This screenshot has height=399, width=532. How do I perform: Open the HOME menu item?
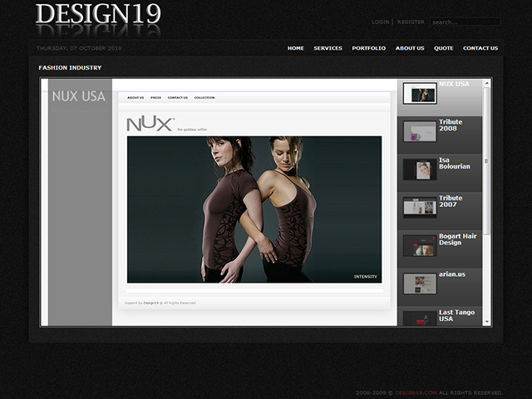point(296,48)
